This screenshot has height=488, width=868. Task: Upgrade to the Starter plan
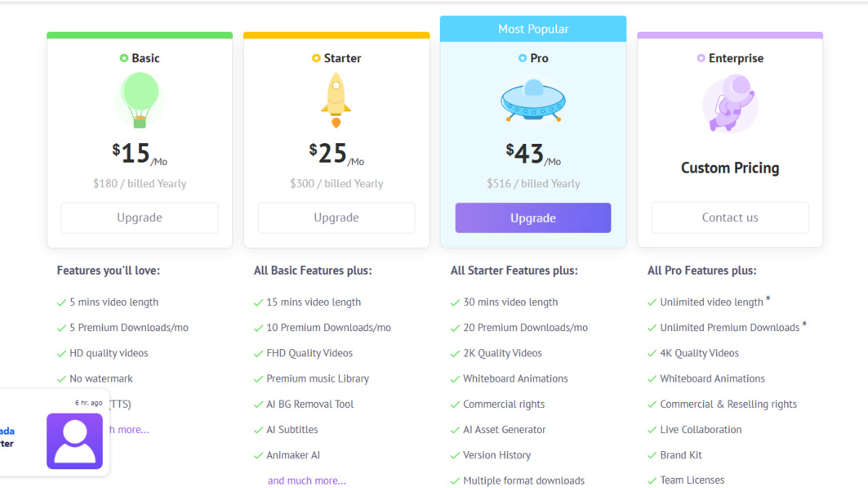coord(336,218)
